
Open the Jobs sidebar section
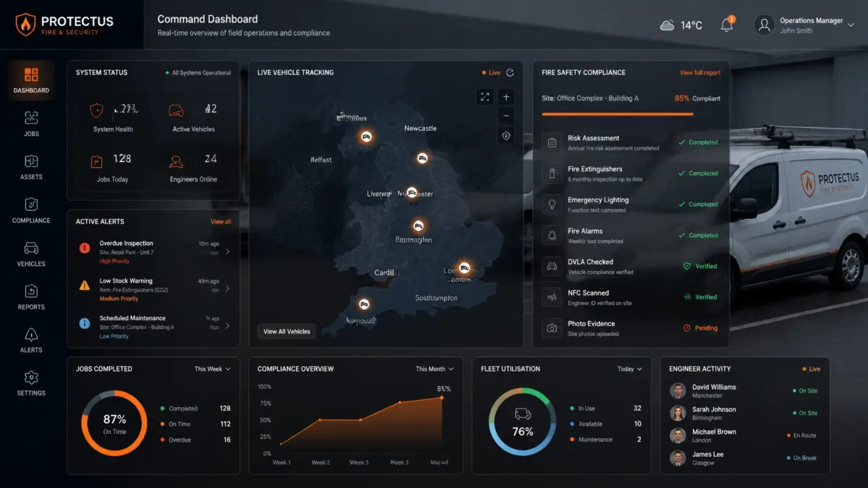coord(31,124)
